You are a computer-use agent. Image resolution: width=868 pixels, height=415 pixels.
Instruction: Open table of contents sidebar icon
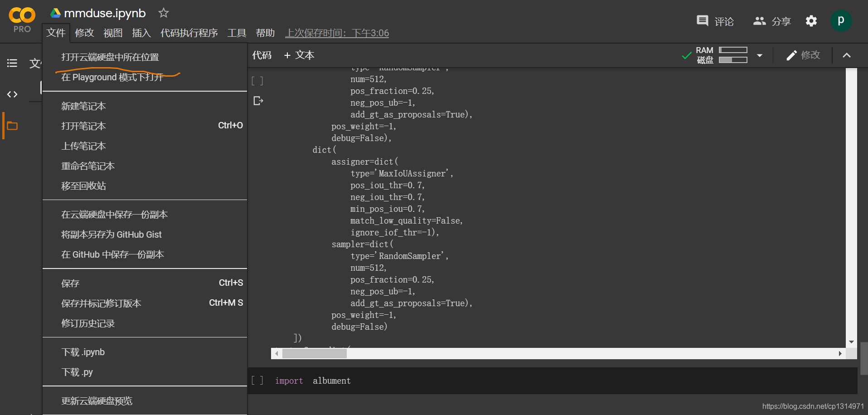tap(12, 63)
